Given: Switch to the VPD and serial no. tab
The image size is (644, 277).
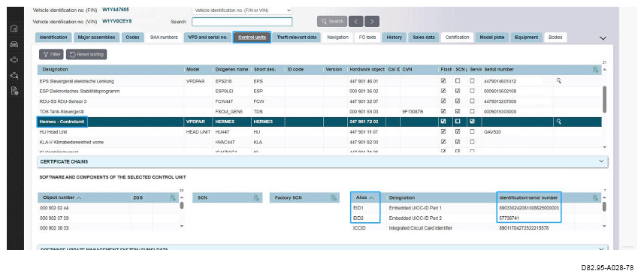Looking at the screenshot, I should point(207,38).
